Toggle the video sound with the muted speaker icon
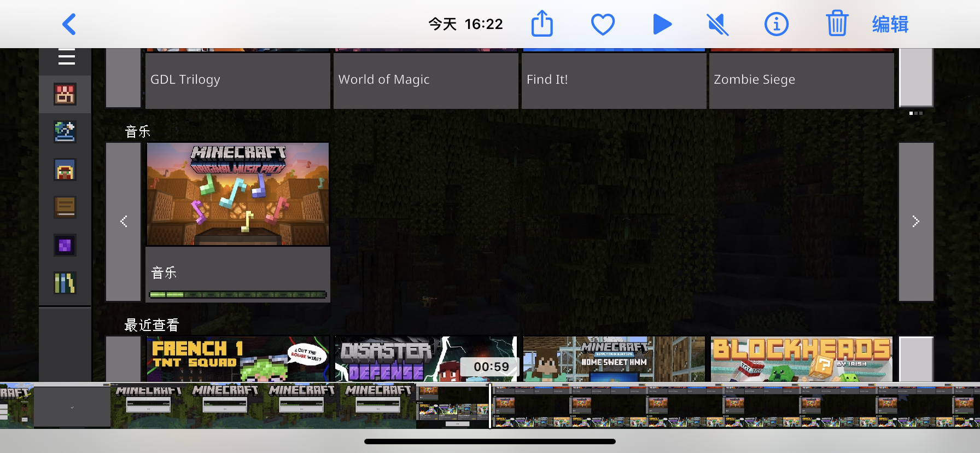 717,25
